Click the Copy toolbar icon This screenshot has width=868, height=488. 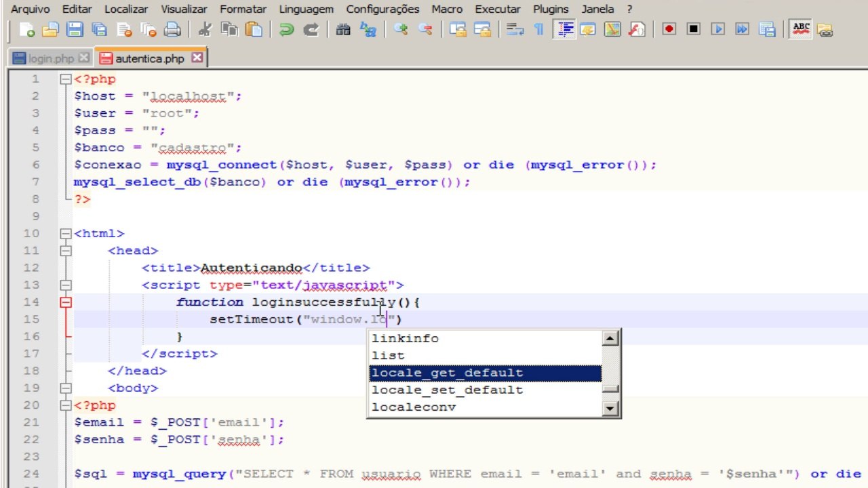pyautogui.click(x=229, y=30)
